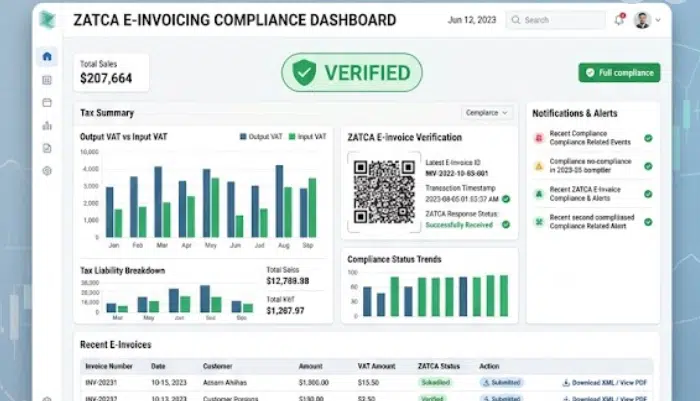Click the Customer column header
The image size is (700, 401).
(x=217, y=366)
